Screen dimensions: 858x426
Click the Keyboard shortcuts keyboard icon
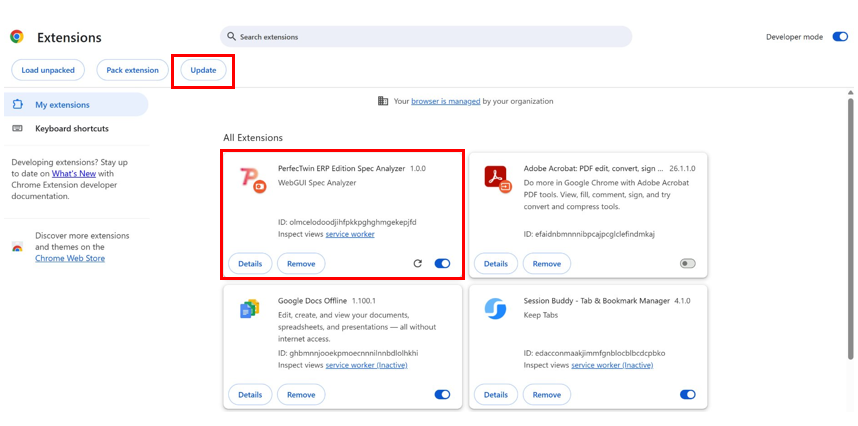[18, 129]
